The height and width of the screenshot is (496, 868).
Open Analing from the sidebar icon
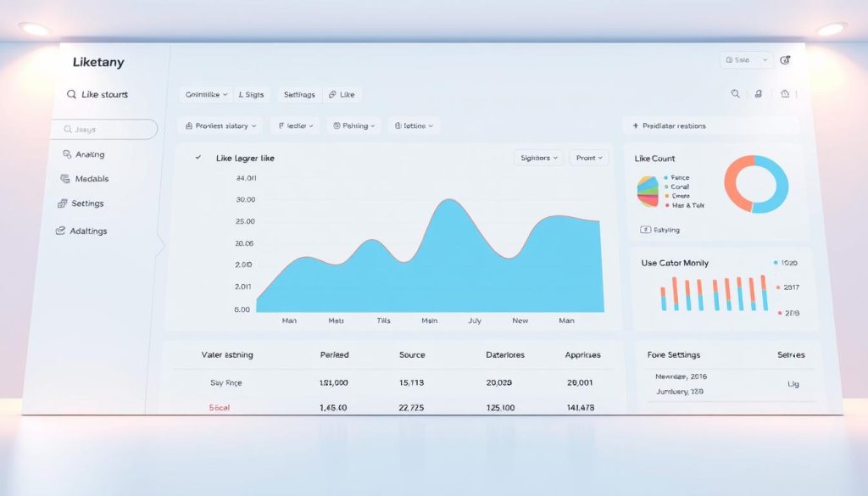point(67,154)
